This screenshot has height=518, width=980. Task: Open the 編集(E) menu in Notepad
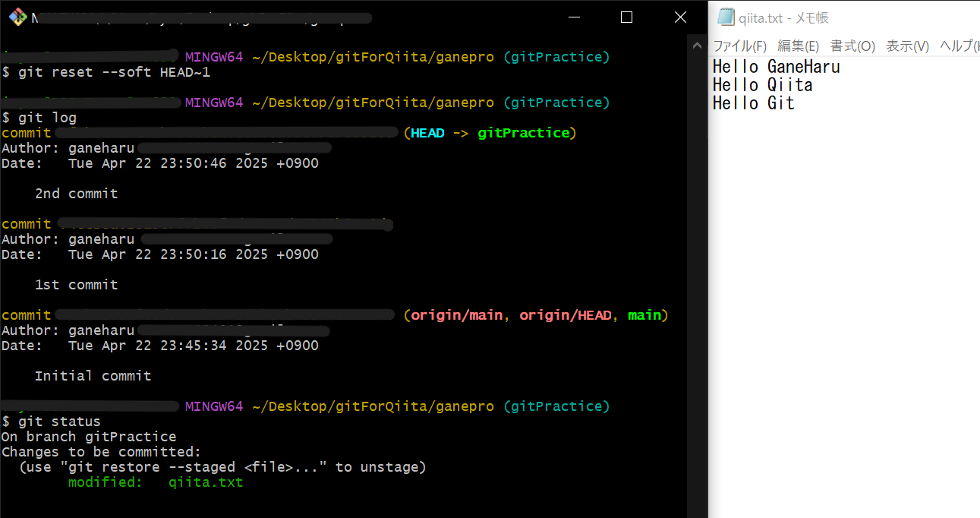click(x=798, y=46)
